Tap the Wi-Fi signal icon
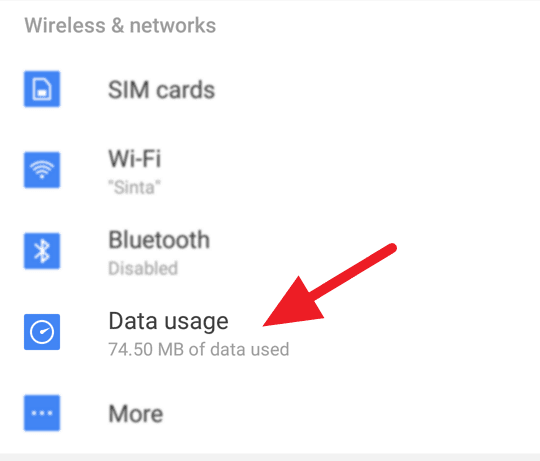 click(42, 170)
